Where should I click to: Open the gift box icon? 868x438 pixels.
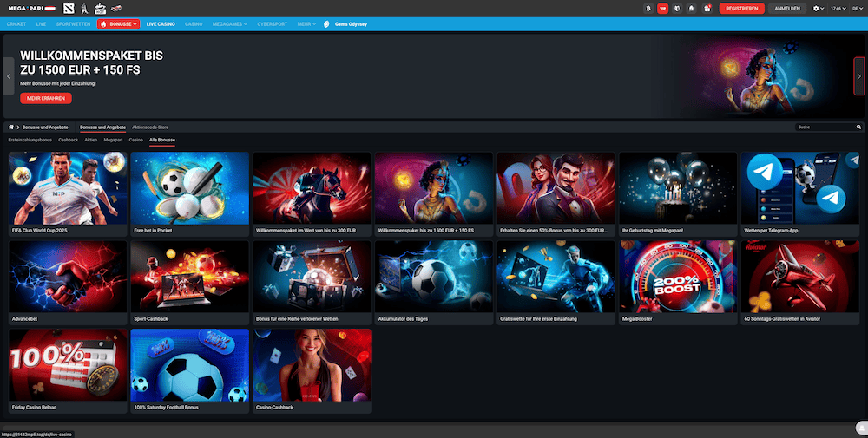point(707,9)
